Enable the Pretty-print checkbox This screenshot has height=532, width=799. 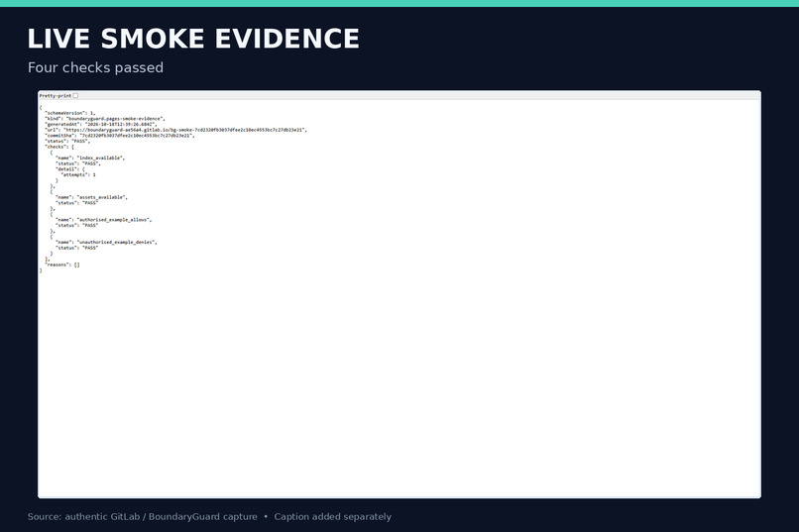[x=75, y=96]
